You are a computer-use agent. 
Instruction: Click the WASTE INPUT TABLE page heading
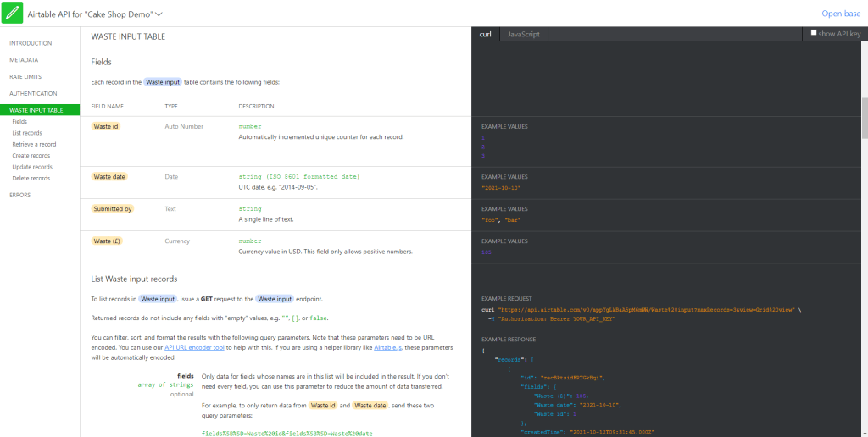pyautogui.click(x=128, y=37)
